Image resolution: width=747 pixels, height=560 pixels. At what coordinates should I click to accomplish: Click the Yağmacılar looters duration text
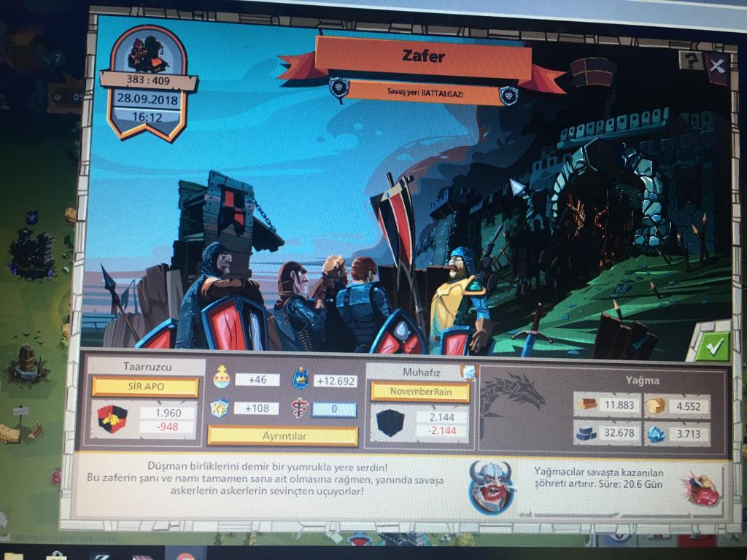tap(598, 478)
